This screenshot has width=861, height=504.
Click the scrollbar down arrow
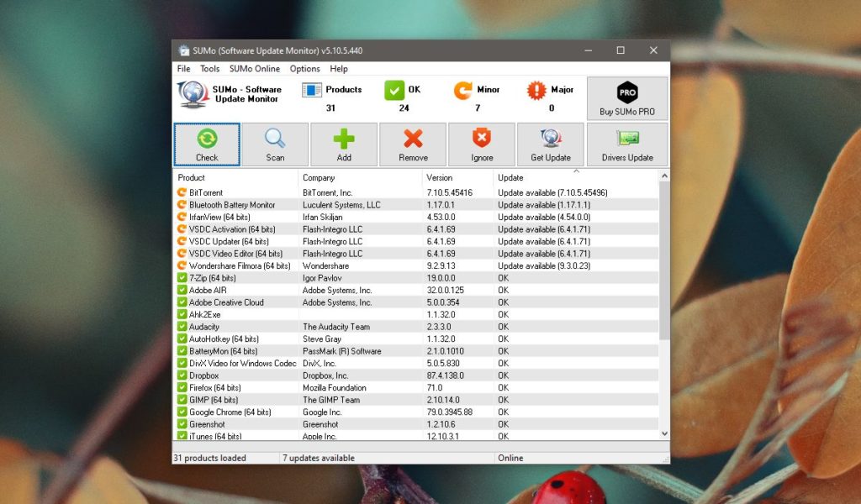[x=663, y=435]
